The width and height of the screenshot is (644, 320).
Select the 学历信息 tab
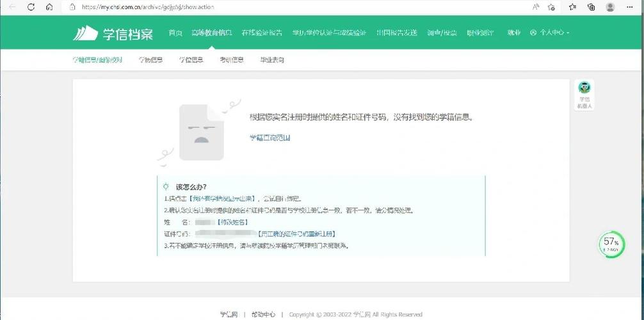coord(150,60)
